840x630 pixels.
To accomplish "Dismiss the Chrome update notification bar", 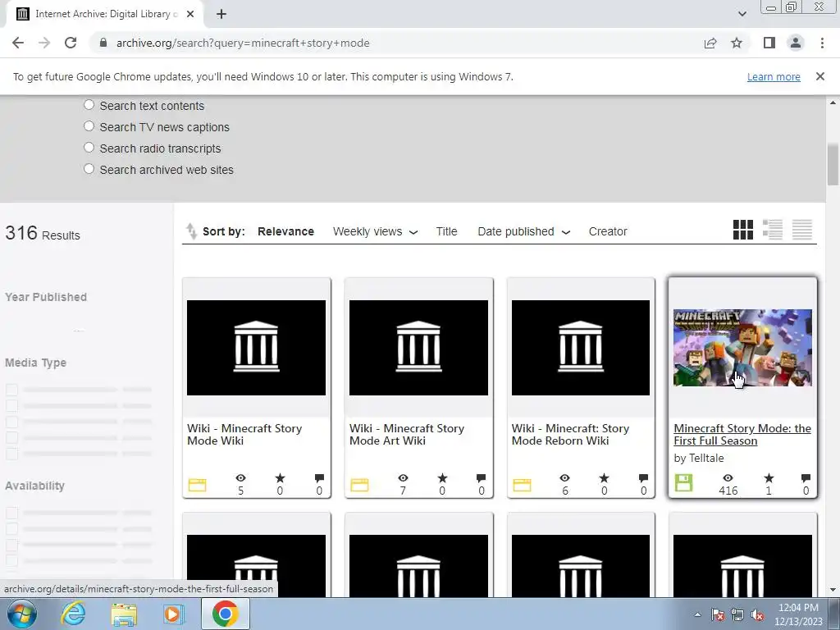I will coord(819,76).
